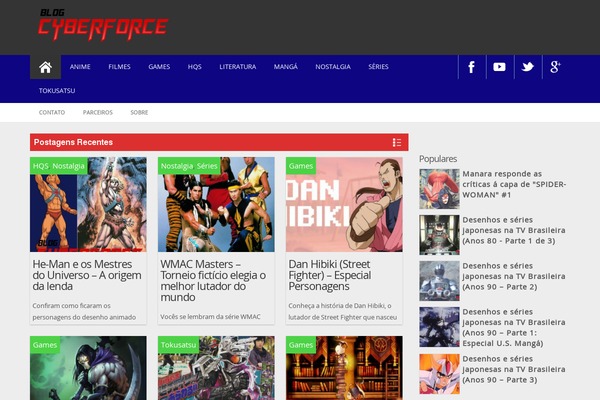Image resolution: width=600 pixels, height=400 pixels.
Task: Open WMAC Masters Torneio fictício title
Action: pyautogui.click(x=213, y=281)
